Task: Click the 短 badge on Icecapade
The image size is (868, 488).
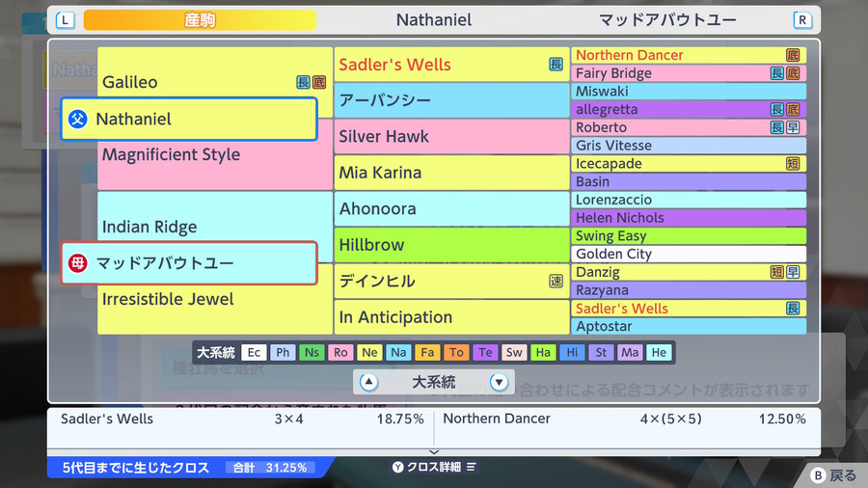Action: click(793, 164)
